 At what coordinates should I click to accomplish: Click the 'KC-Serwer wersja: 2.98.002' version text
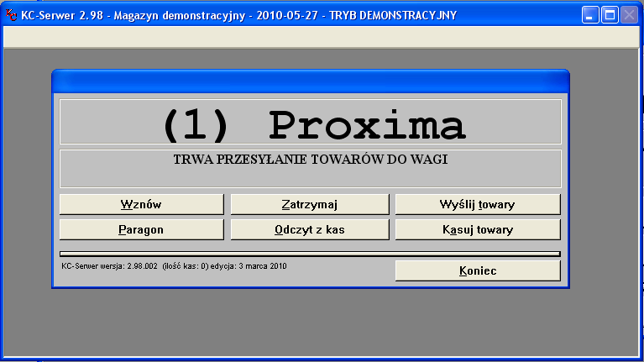pos(109,266)
